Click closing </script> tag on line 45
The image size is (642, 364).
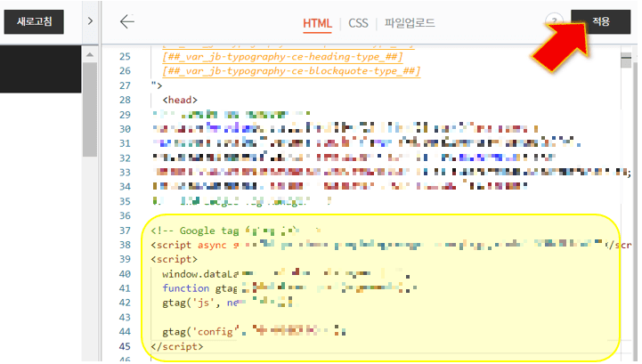(x=176, y=346)
